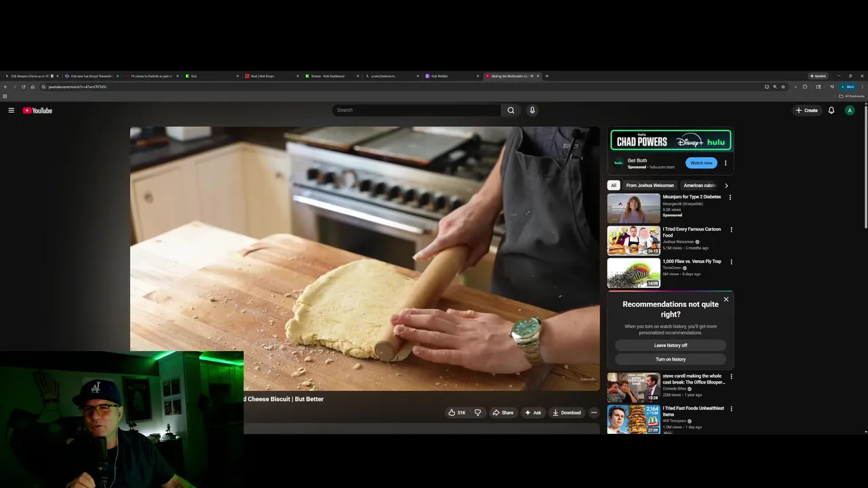Click the YouTube logo to go home

tap(37, 110)
